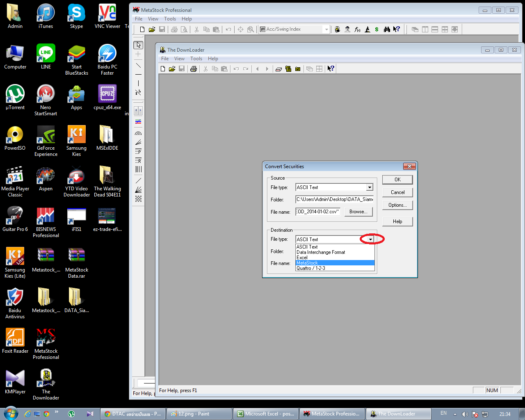Screen dimensions: 525x420
Task: Click Help button in Convert Securities dialog
Action: [x=397, y=221]
